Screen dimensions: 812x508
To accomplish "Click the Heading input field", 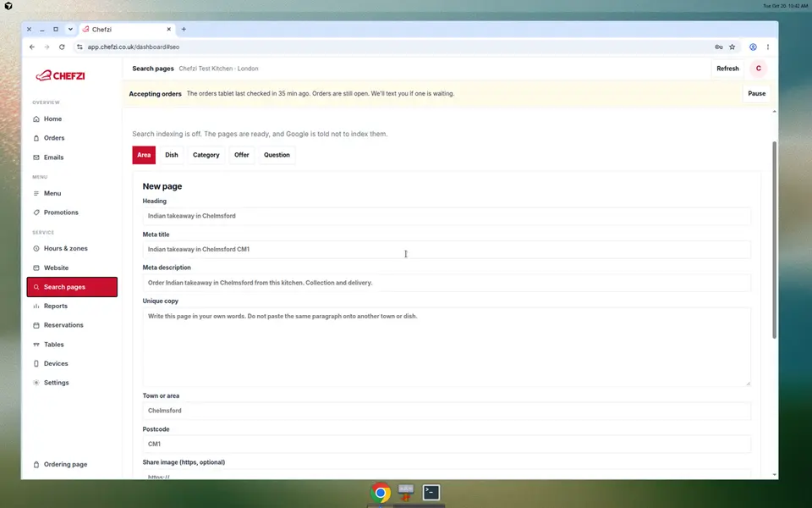I will click(x=447, y=216).
